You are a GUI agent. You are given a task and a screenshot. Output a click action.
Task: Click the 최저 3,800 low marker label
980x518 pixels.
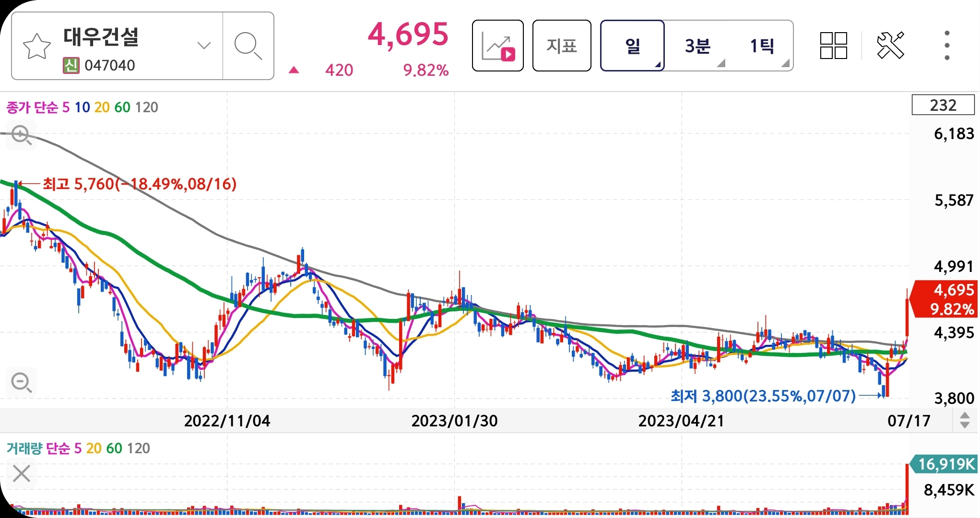pyautogui.click(x=763, y=396)
